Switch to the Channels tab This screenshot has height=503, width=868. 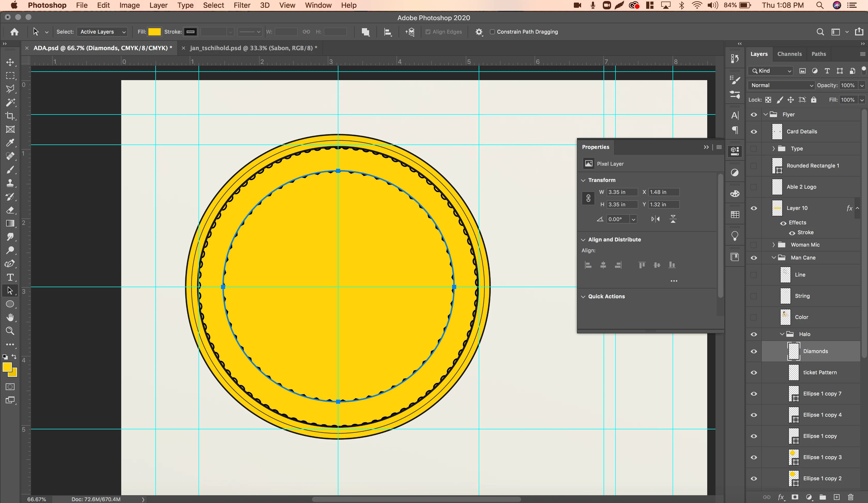point(789,54)
